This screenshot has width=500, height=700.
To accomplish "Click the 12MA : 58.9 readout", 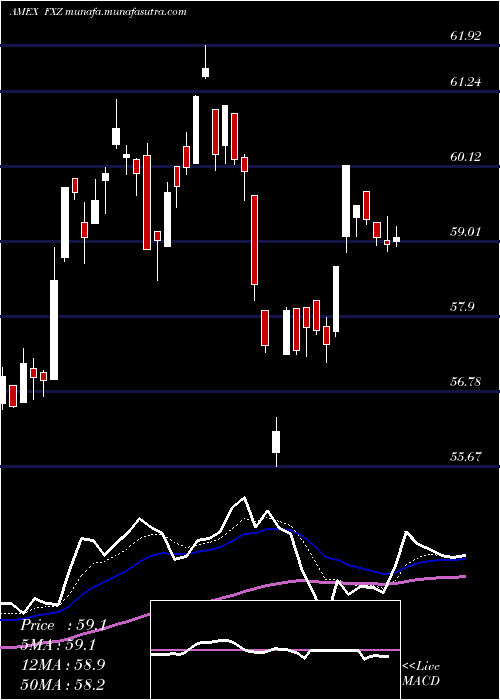I will click(62, 665).
